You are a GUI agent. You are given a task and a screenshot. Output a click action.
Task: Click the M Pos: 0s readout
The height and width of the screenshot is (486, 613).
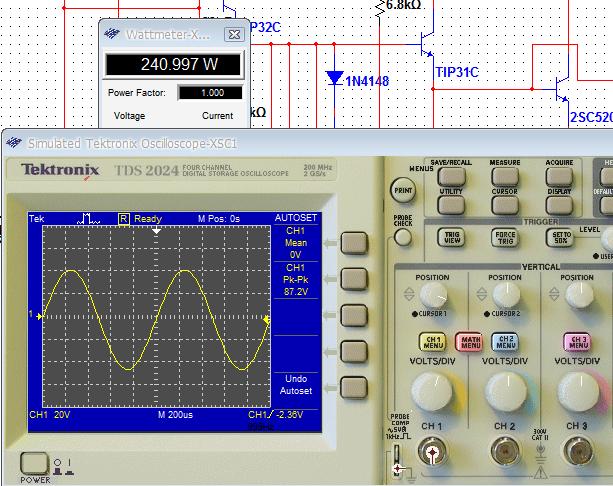[x=219, y=219]
